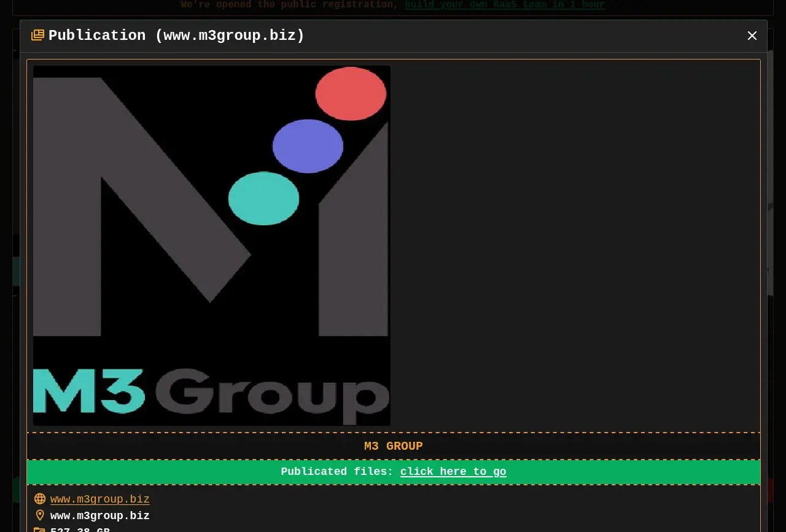Click the folder icon next to file size

tap(40, 530)
